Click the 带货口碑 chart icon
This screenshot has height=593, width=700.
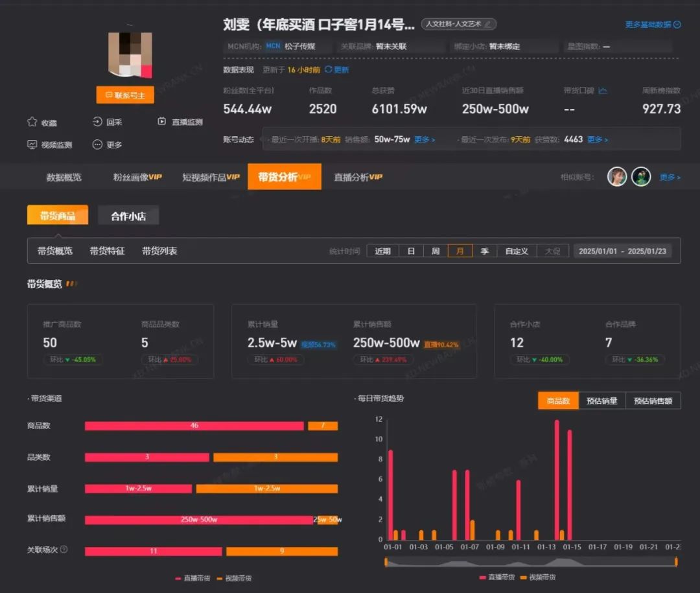point(602,91)
